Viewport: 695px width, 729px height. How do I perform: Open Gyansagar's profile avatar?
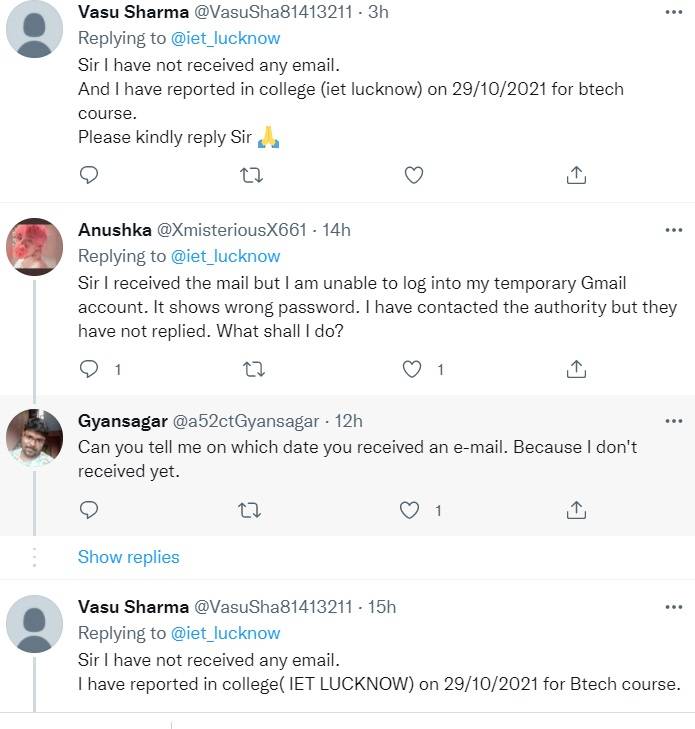(x=36, y=436)
